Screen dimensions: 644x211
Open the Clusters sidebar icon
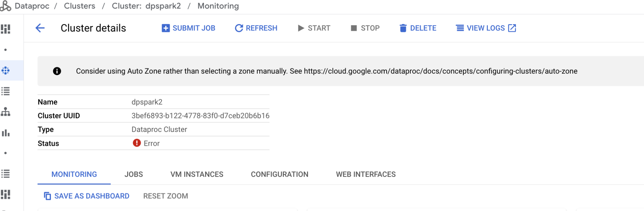pyautogui.click(x=5, y=70)
